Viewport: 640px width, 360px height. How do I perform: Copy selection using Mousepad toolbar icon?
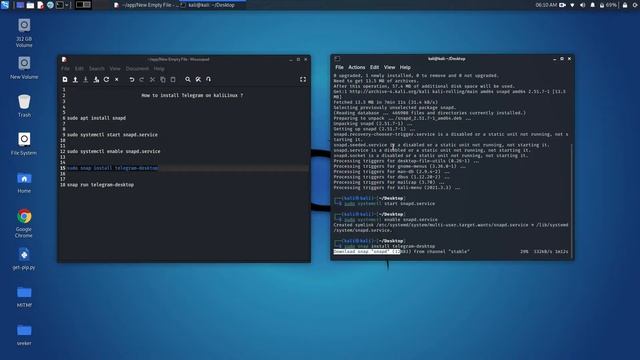162,80
